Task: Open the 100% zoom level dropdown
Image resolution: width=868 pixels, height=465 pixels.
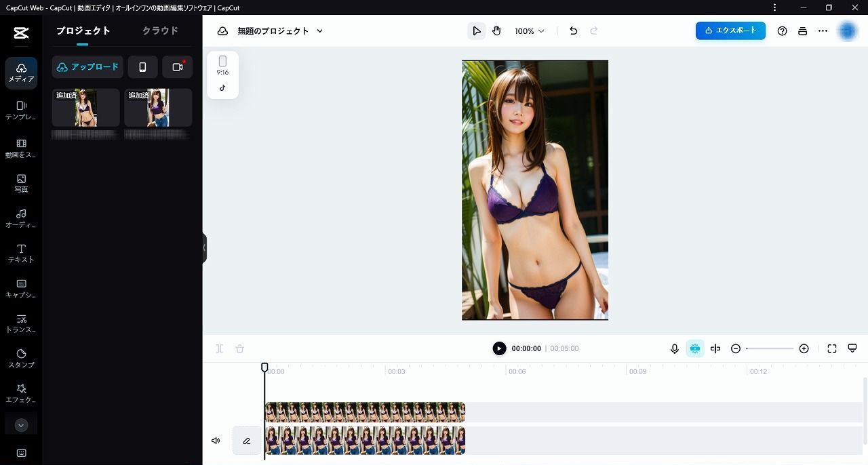Action: point(529,31)
